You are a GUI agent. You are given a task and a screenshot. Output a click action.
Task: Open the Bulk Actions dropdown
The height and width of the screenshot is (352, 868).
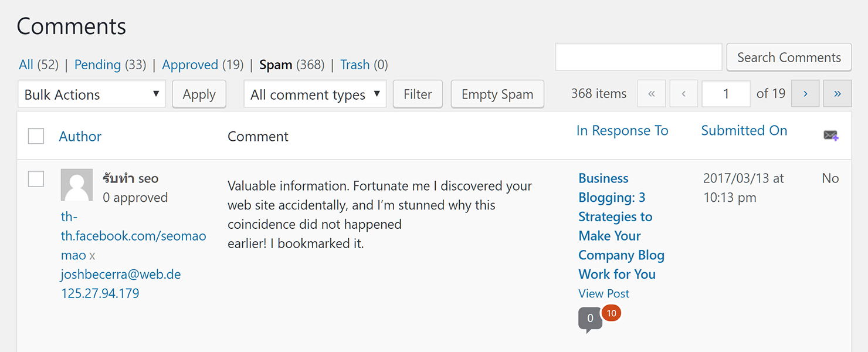[92, 94]
